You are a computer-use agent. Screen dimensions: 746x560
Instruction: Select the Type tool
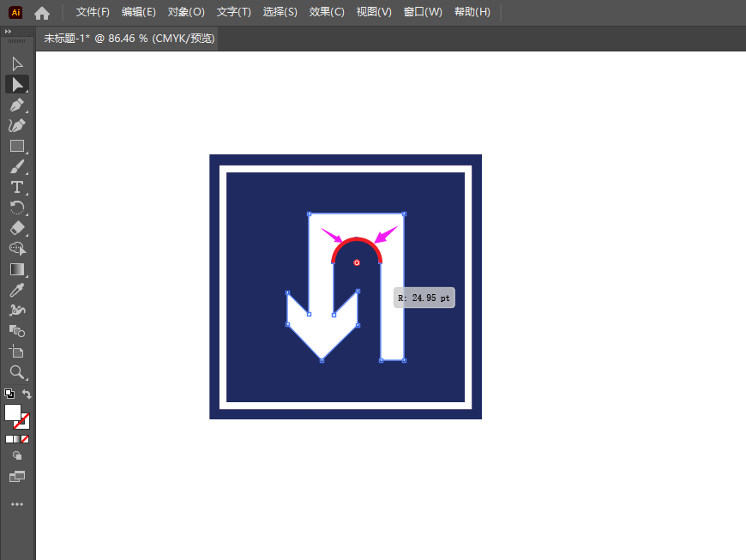click(17, 187)
